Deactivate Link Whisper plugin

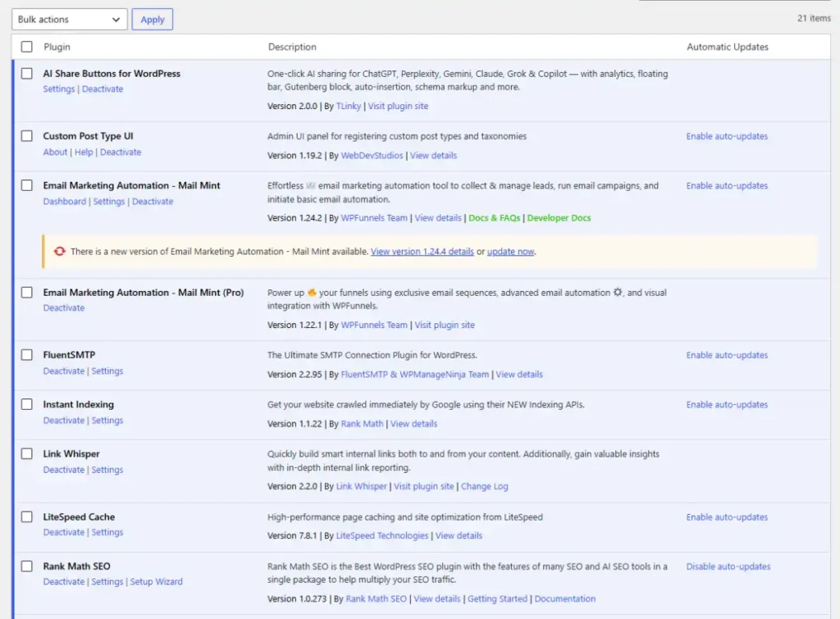click(x=64, y=470)
